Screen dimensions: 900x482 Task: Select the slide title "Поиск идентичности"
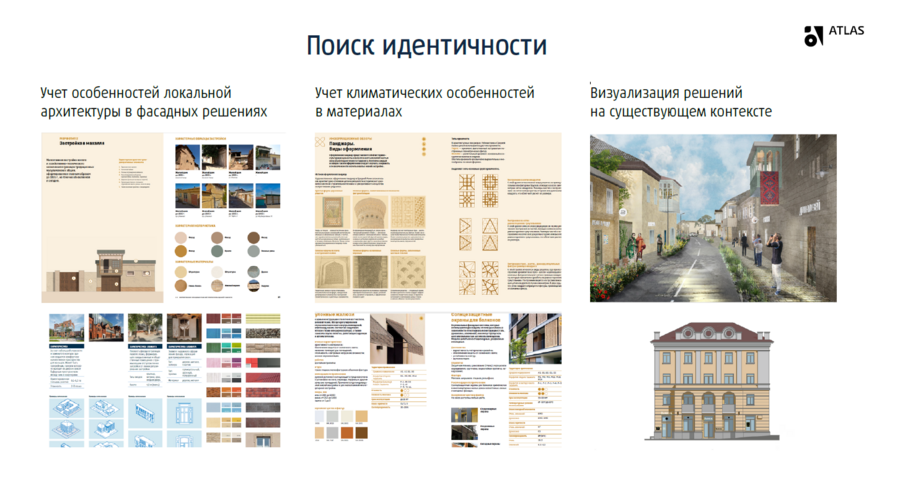426,46
